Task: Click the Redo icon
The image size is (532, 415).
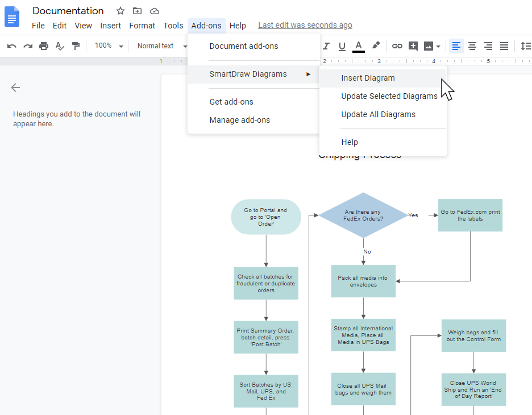Action: point(28,46)
